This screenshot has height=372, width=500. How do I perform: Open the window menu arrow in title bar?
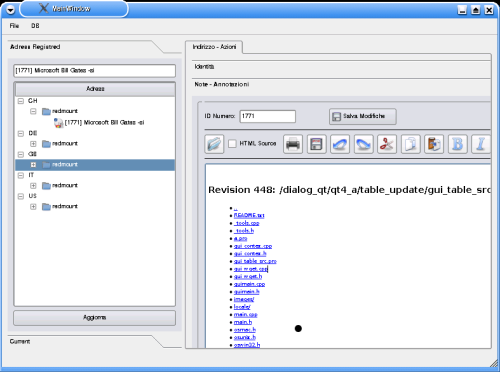(10, 10)
